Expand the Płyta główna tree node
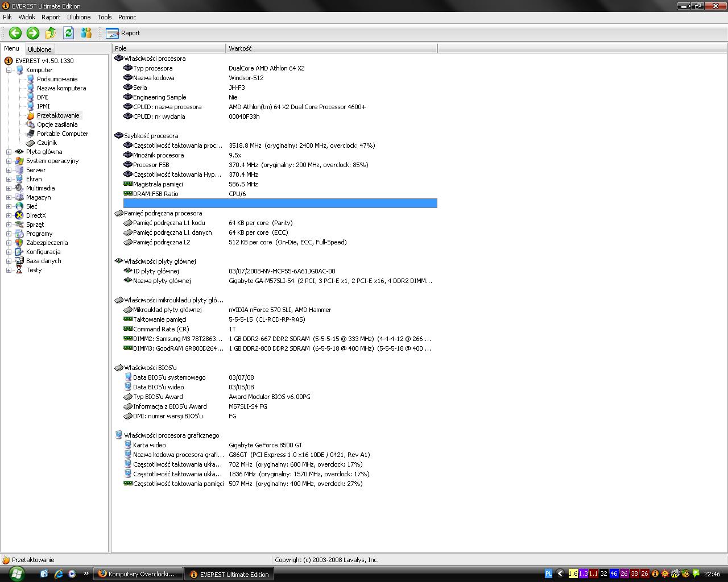 [x=9, y=152]
